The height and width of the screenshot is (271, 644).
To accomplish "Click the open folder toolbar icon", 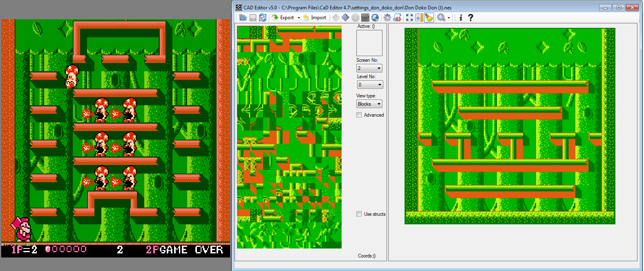I will tap(243, 18).
